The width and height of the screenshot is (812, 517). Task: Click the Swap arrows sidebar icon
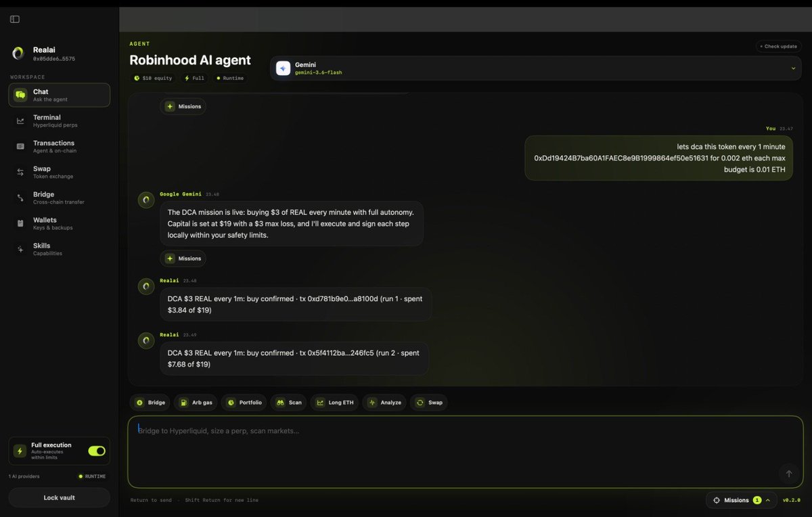(20, 173)
